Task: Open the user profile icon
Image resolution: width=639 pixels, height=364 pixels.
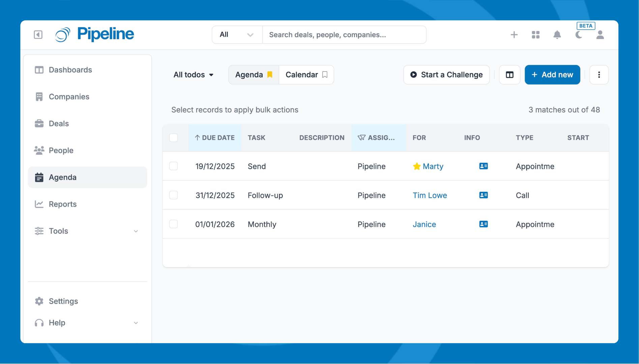Action: (600, 35)
